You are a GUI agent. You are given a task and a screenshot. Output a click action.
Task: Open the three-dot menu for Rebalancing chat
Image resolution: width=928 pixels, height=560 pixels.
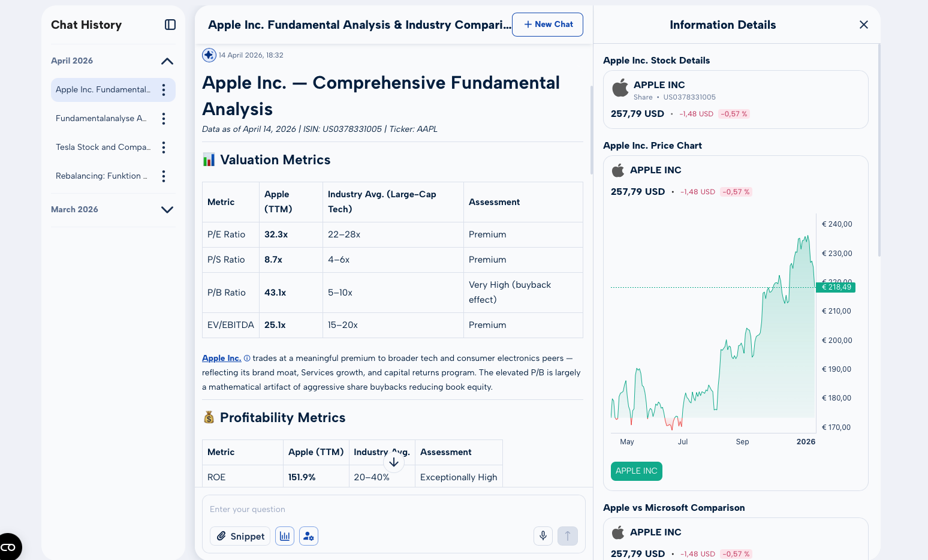pyautogui.click(x=164, y=176)
